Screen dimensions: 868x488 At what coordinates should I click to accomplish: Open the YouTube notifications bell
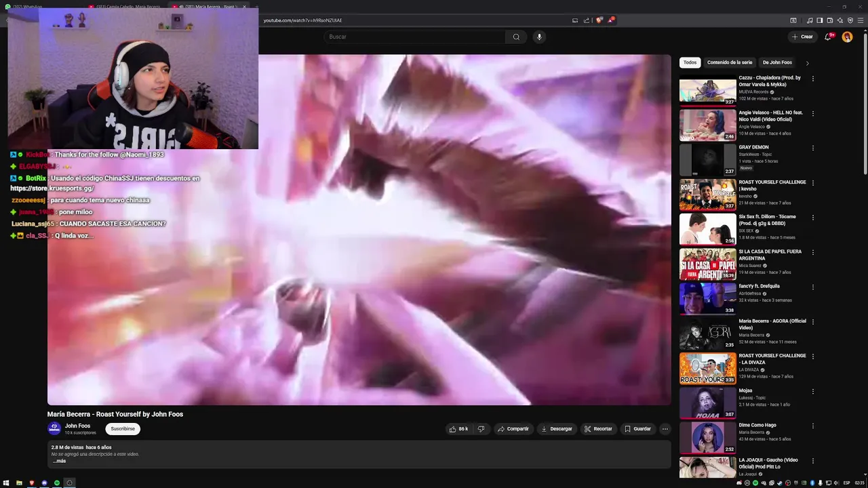point(828,37)
